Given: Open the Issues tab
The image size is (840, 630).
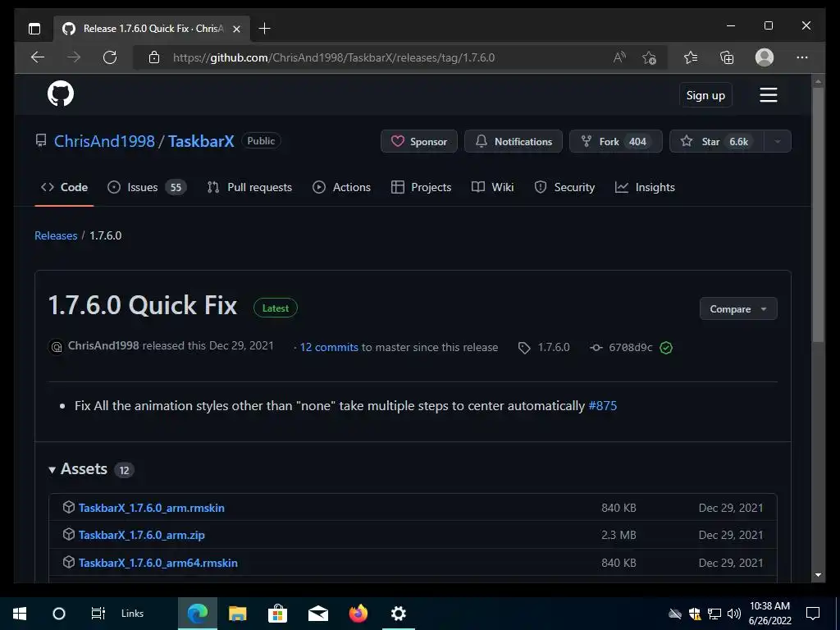Looking at the screenshot, I should 147,187.
